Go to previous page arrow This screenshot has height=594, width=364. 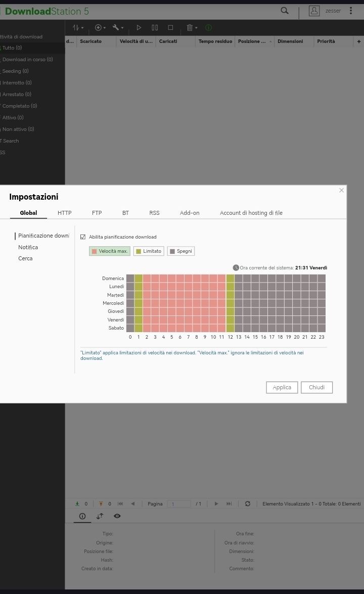pos(132,504)
